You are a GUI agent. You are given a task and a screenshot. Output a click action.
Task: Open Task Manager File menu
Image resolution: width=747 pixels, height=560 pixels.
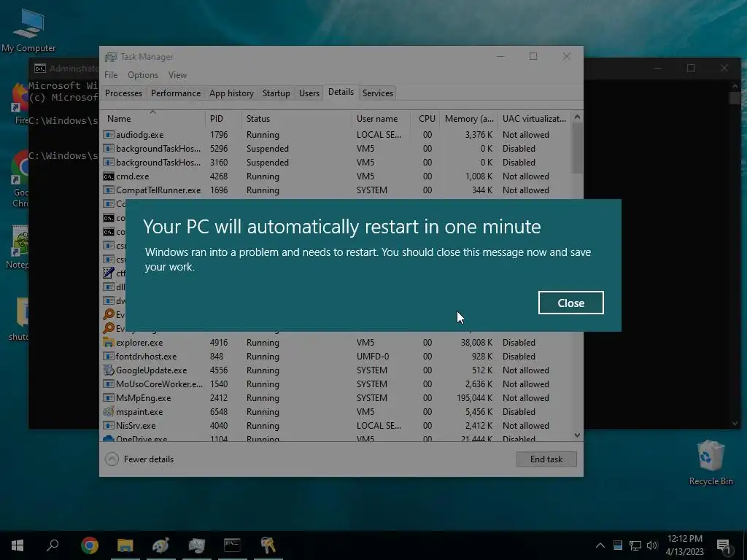[111, 75]
